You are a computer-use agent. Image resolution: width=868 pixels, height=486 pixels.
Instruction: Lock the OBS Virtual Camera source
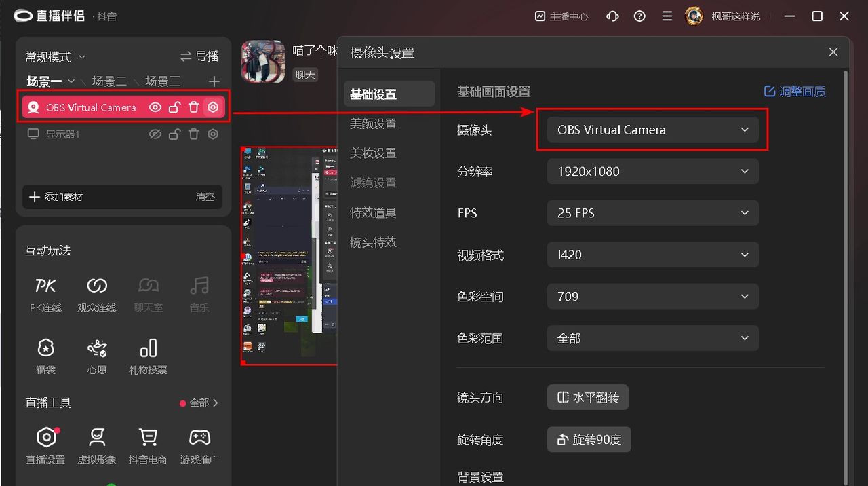[x=174, y=107]
